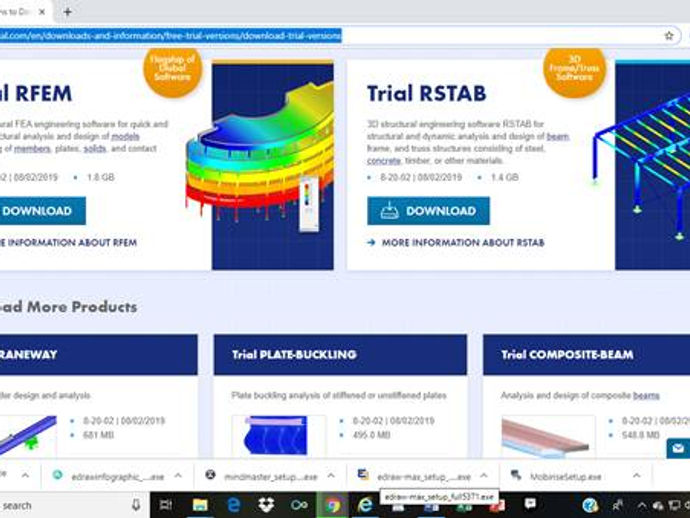Click the COMPOSITE-BEAM product thumbnail
690x518 pixels.
point(545,435)
